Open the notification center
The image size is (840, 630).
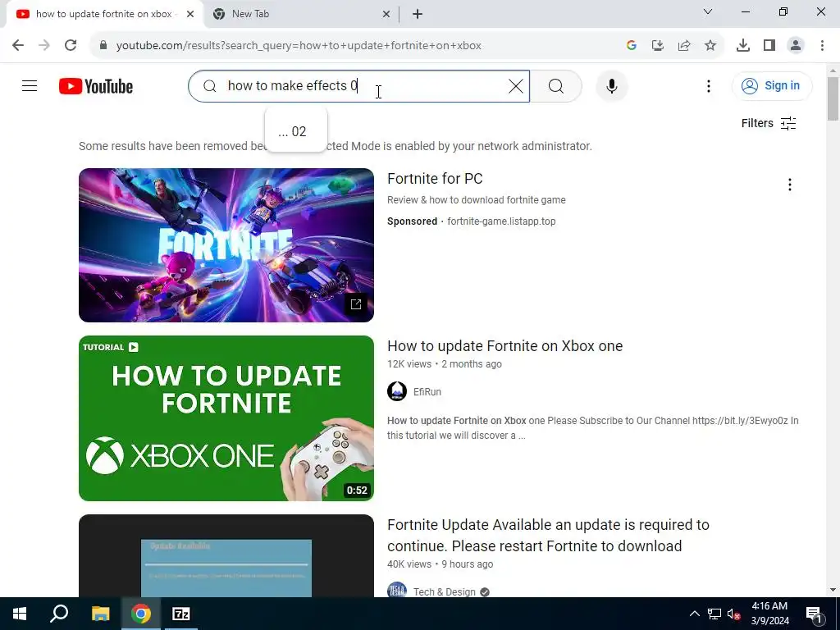(813, 614)
